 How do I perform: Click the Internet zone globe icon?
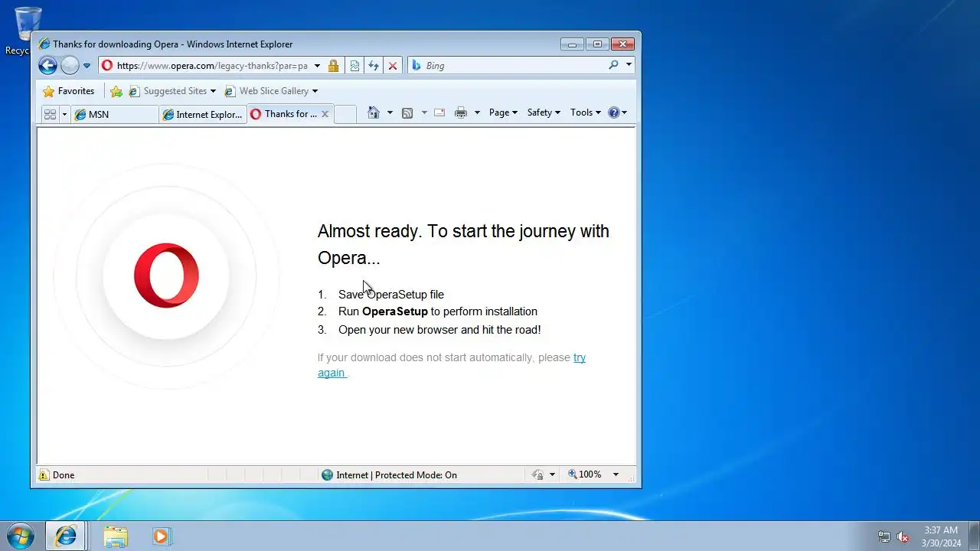click(x=327, y=475)
